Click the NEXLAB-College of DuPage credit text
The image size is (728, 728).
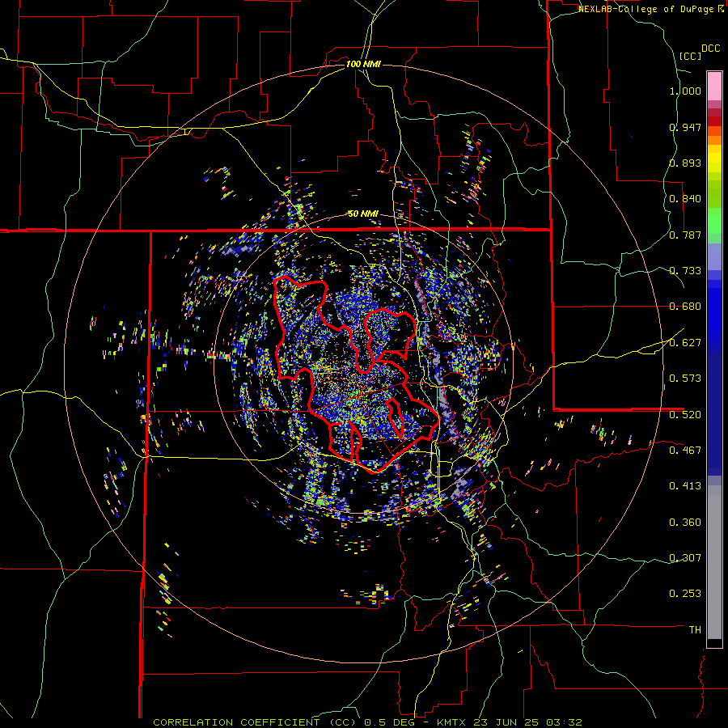(646, 9)
